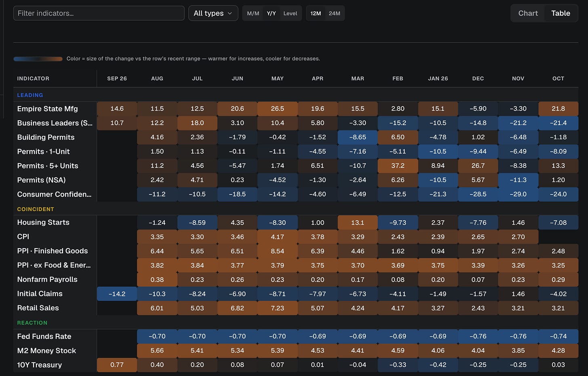Select the Level display mode
This screenshot has height=376, width=588.
click(x=290, y=13)
